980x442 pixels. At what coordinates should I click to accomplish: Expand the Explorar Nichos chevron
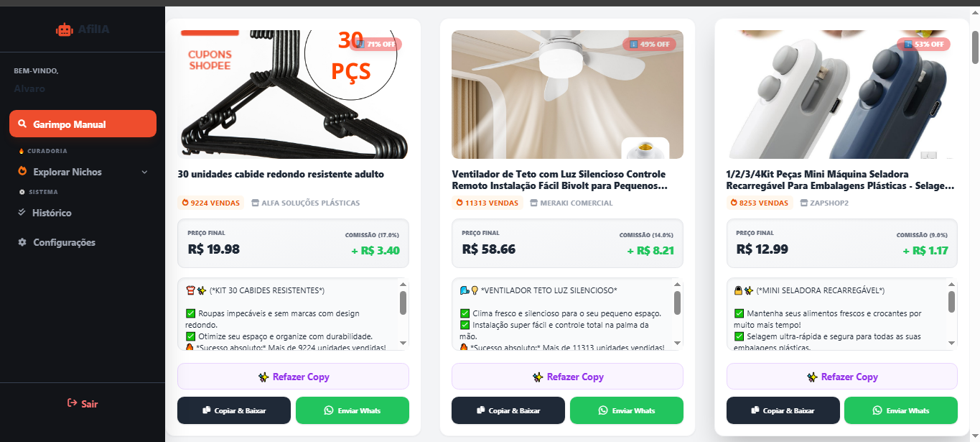tap(144, 172)
